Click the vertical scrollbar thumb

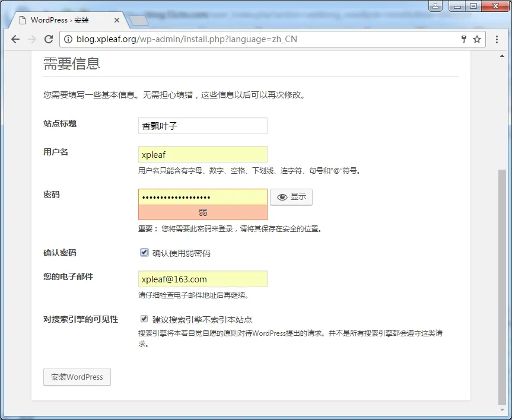point(502,287)
